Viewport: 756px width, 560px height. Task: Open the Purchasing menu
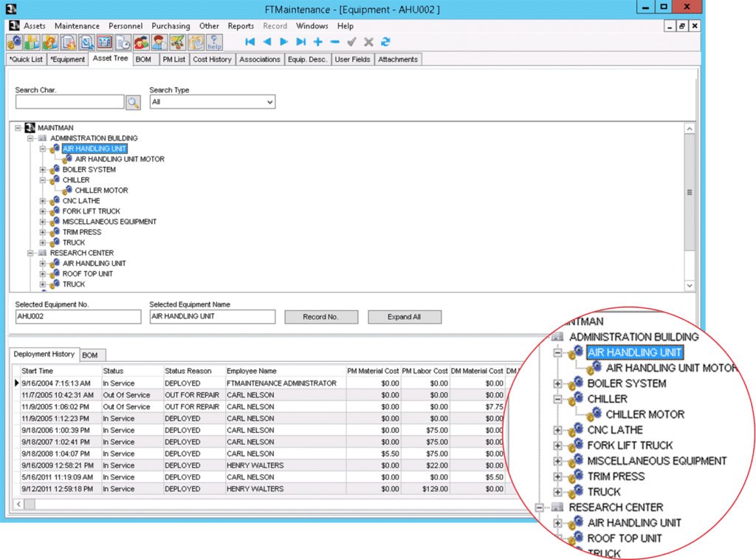pos(171,26)
